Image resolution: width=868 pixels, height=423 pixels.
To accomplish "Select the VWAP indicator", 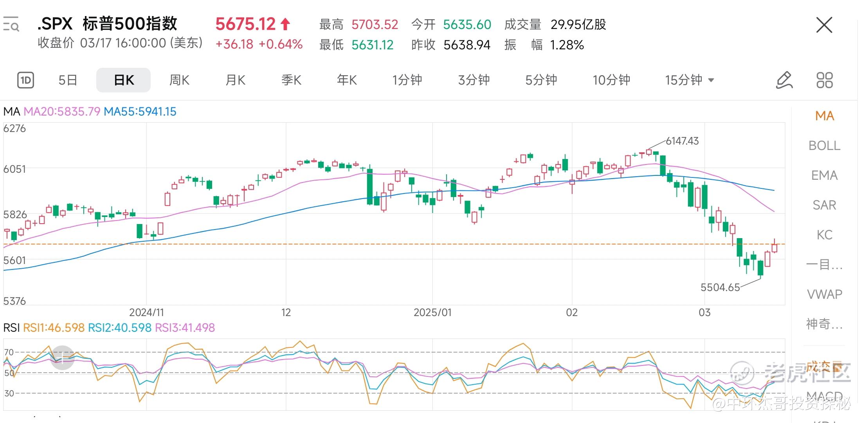I will coord(824,294).
